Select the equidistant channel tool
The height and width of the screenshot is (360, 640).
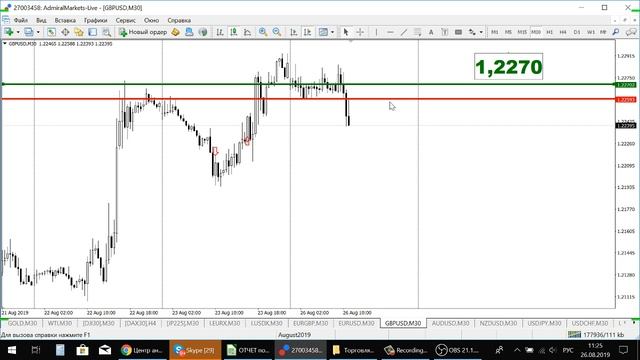pos(417,32)
